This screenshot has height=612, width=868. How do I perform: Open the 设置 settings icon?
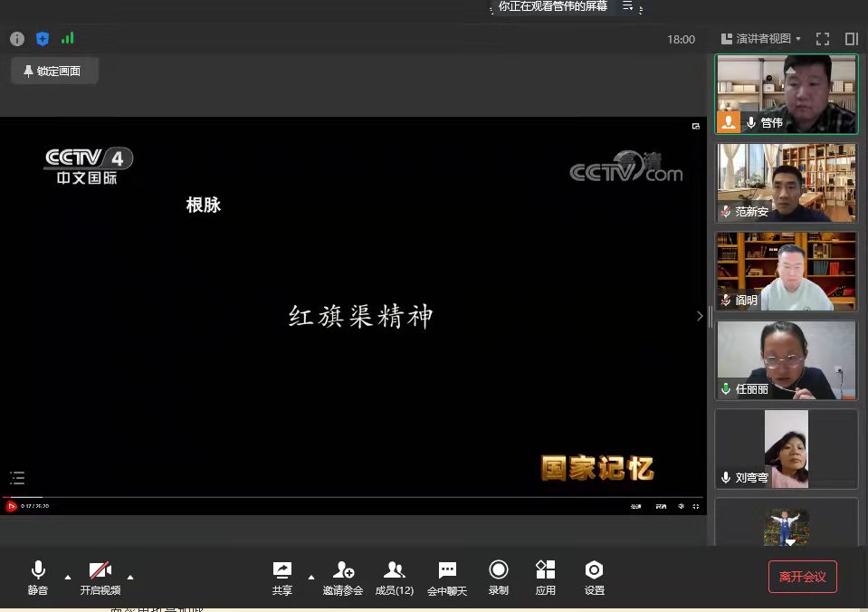click(x=594, y=577)
